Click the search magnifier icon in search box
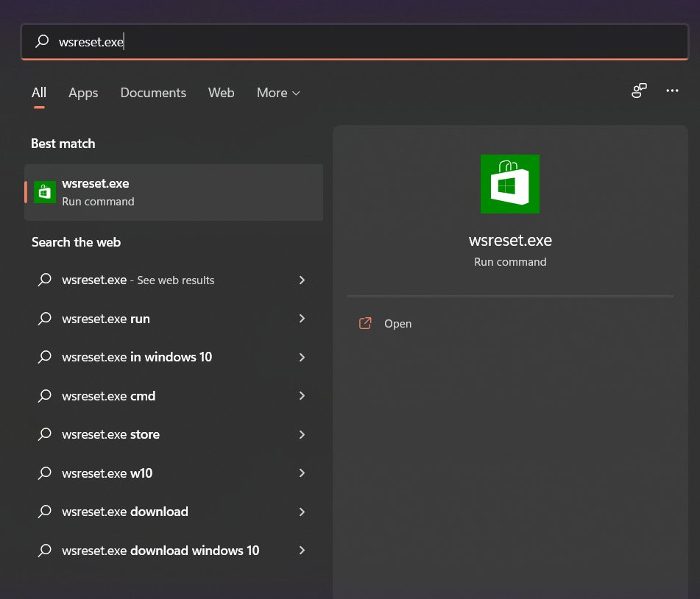The width and height of the screenshot is (700, 599). 42,42
